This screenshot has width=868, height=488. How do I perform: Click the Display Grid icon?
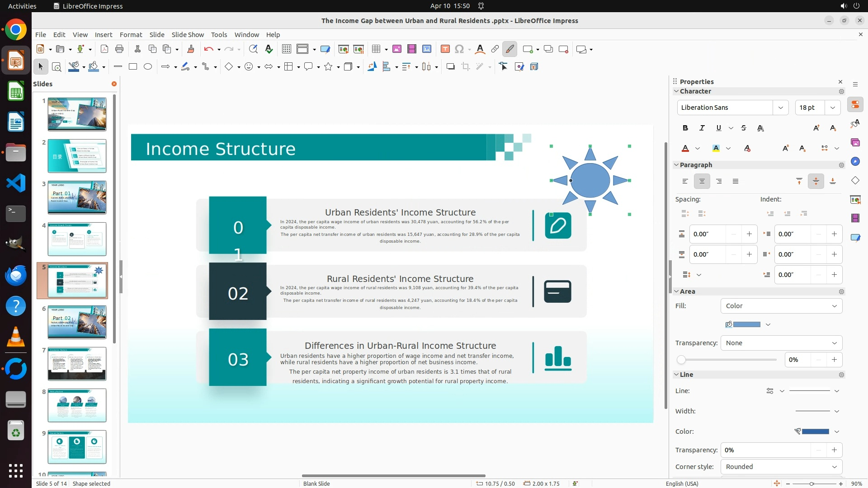click(286, 49)
